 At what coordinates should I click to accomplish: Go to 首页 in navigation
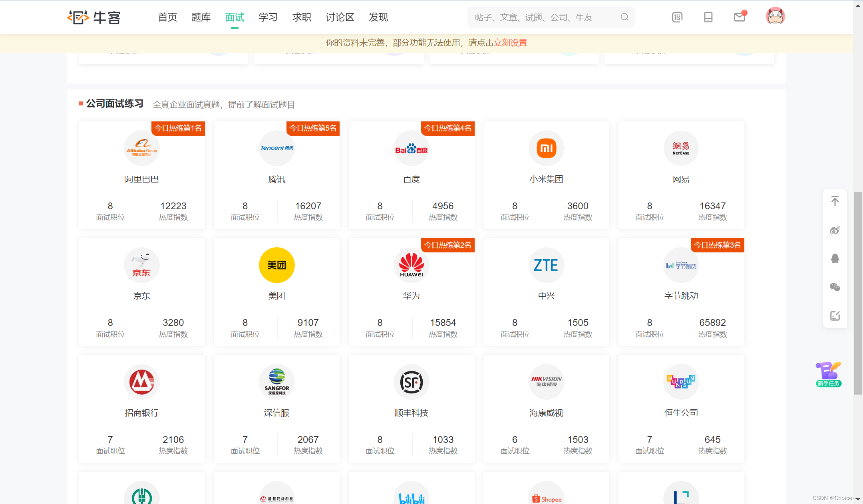167,17
